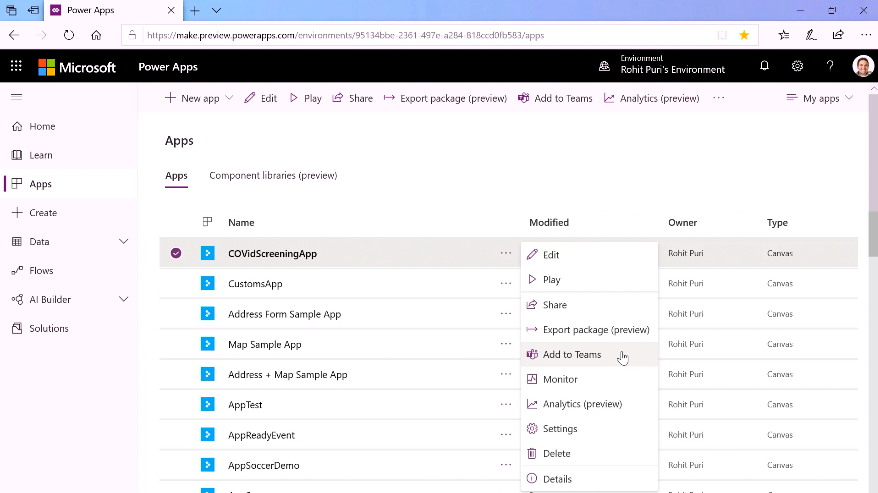Switch to Component libraries (preview) tab

click(x=273, y=176)
